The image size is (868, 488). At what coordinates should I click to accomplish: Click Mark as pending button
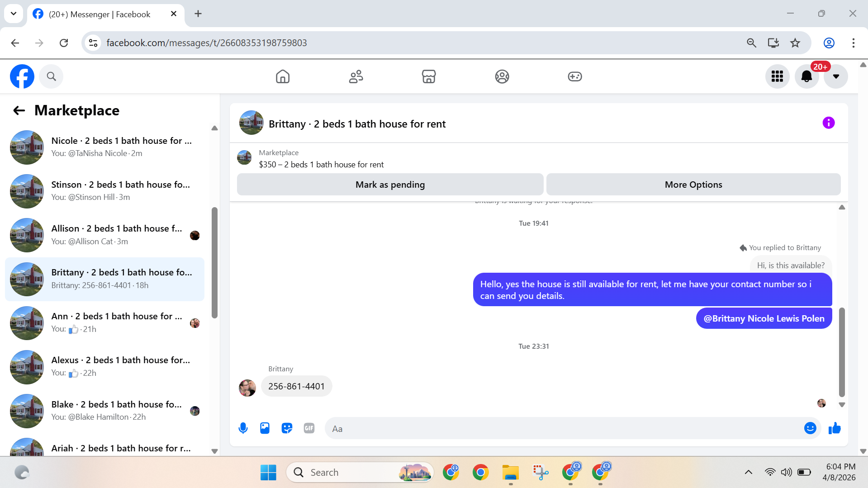390,185
